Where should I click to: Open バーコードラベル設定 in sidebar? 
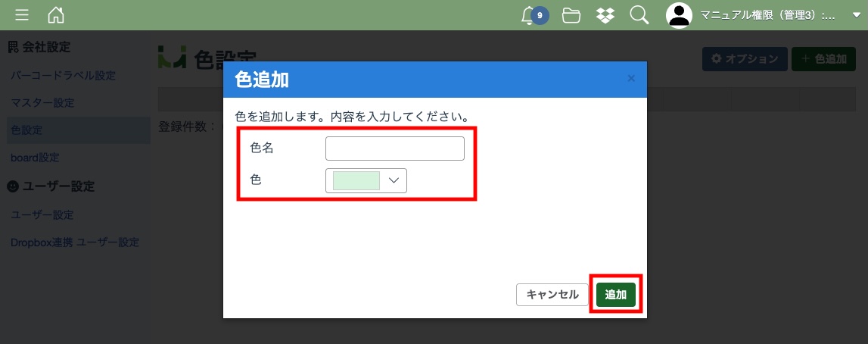pos(63,76)
